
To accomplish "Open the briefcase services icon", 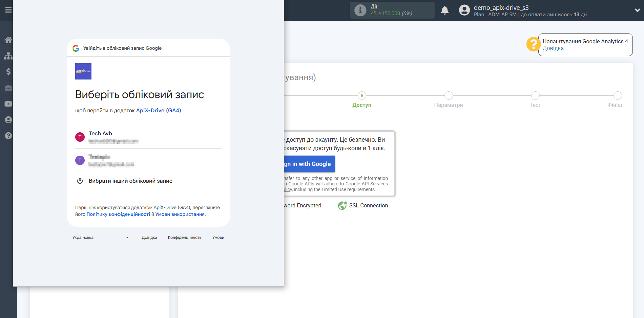I will point(8,88).
